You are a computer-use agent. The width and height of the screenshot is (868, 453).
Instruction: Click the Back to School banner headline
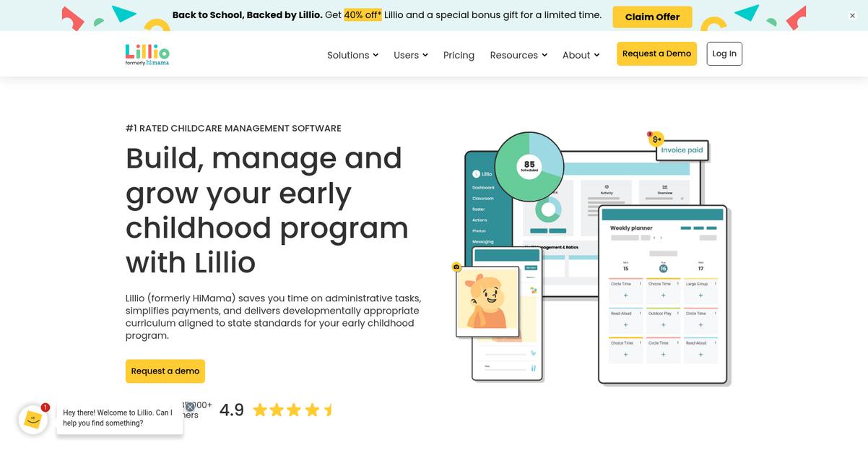tap(248, 14)
